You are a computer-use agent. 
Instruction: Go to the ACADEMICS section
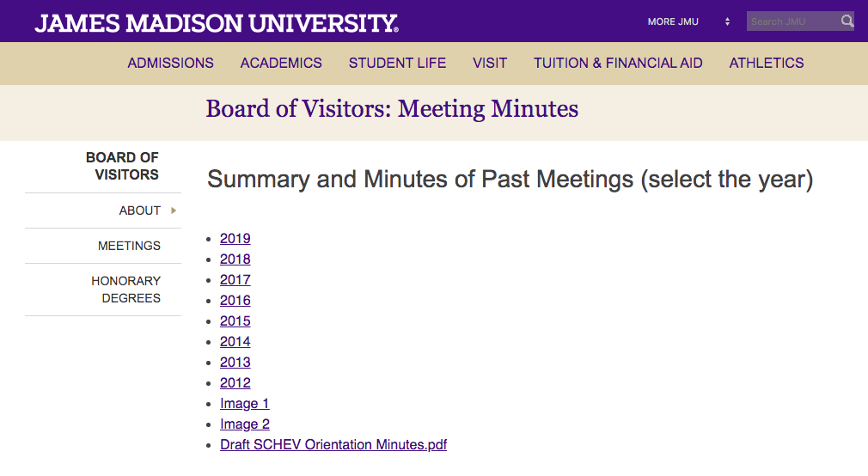[x=281, y=63]
